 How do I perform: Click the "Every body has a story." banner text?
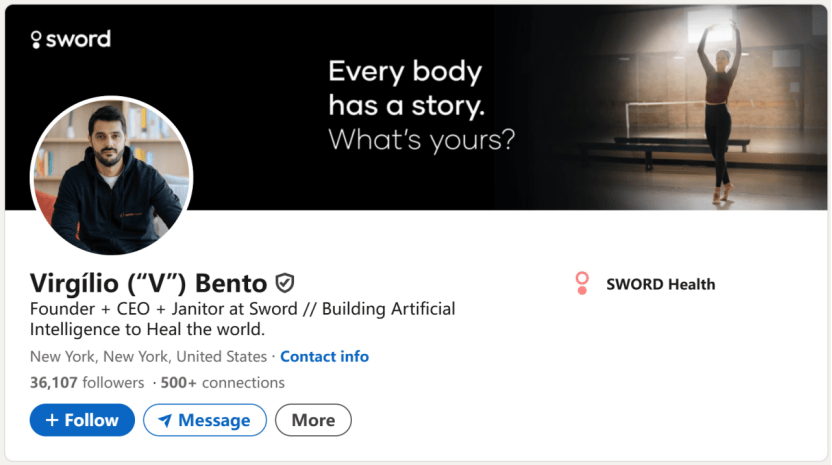(405, 88)
